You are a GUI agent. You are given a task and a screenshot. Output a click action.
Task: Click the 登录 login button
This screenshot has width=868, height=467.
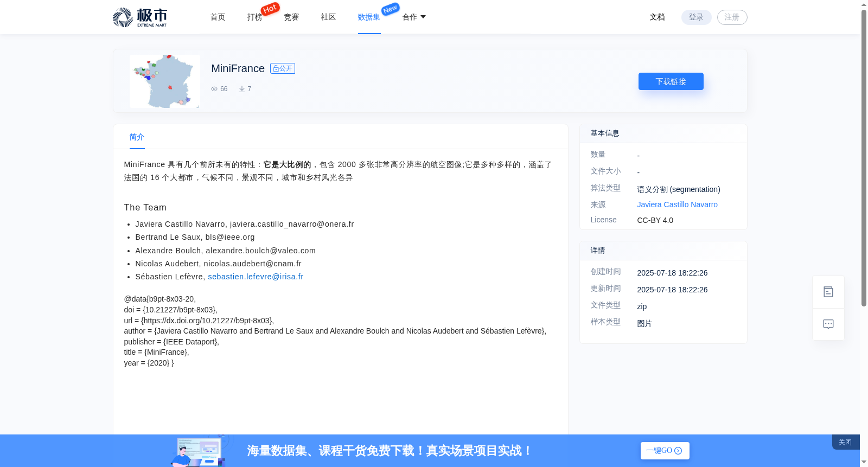697,17
